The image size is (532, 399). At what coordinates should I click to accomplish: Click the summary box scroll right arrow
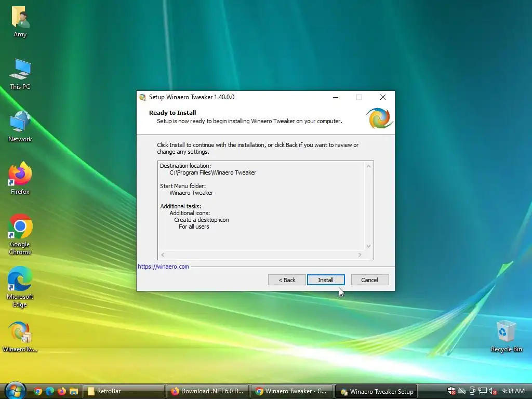tap(360, 255)
